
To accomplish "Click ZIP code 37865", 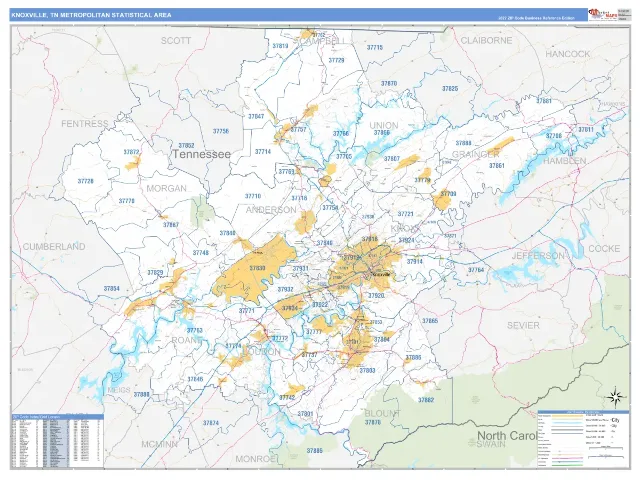I will point(430,321).
